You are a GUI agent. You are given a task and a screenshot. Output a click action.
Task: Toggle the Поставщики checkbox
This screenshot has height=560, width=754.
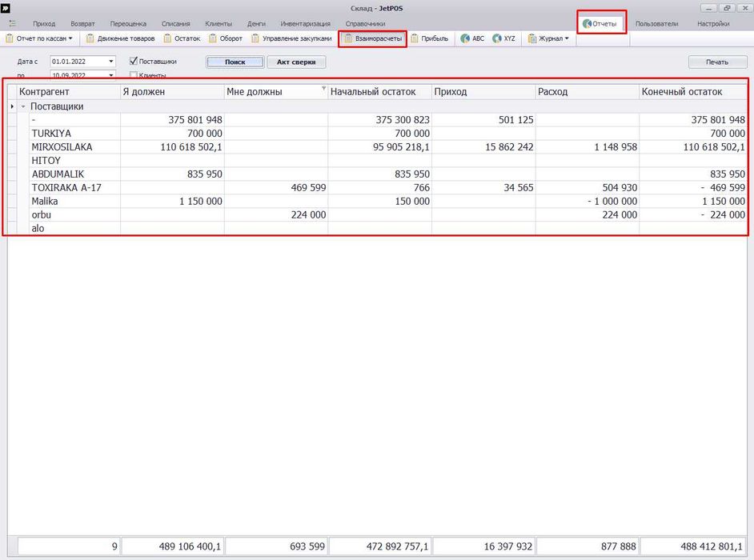pyautogui.click(x=134, y=61)
